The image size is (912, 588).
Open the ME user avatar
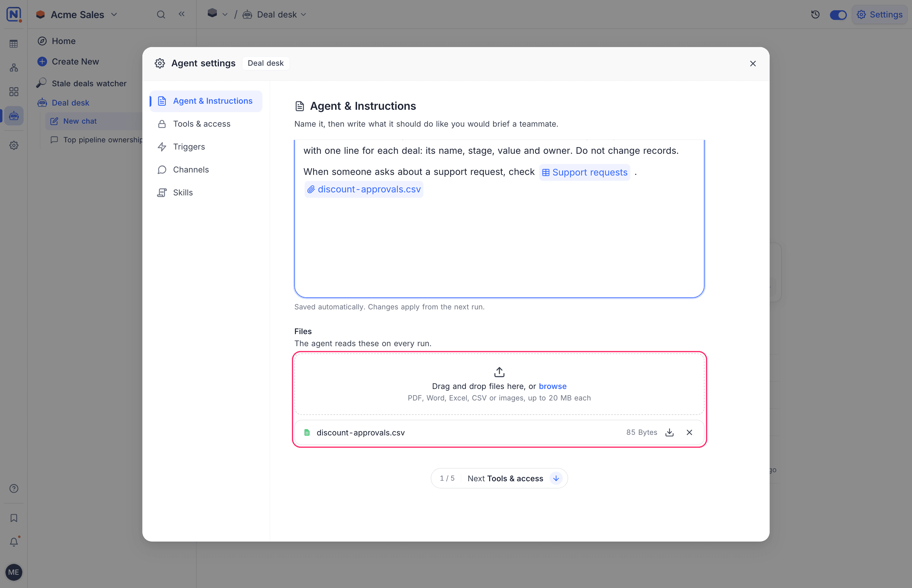click(x=14, y=572)
